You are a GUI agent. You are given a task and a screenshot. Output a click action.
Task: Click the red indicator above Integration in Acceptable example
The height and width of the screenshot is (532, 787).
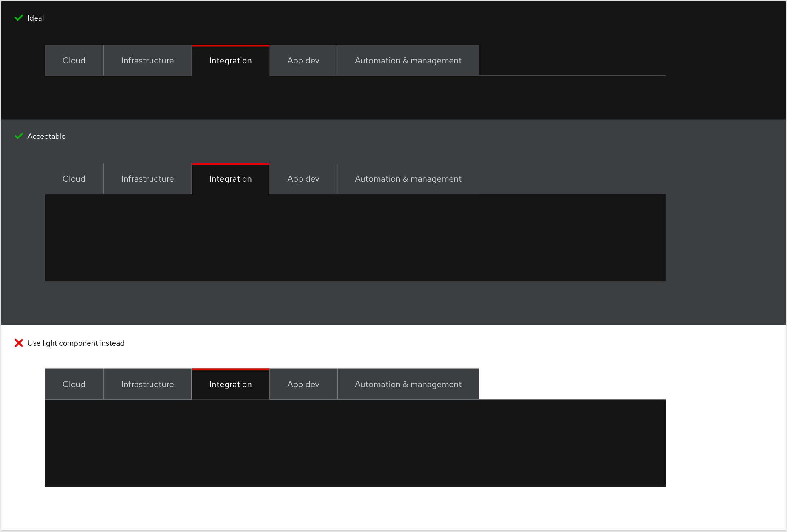[x=231, y=164]
